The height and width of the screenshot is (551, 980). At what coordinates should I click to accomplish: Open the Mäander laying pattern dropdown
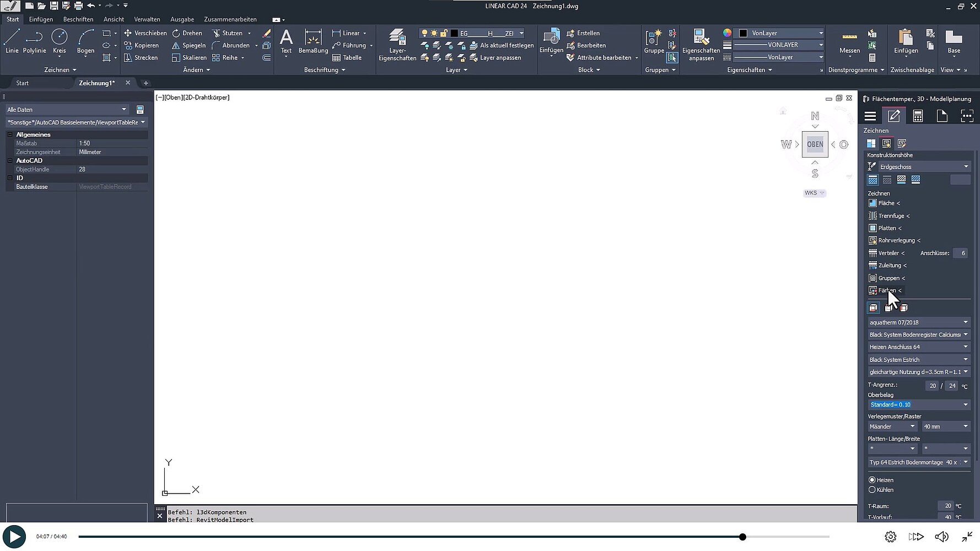click(891, 426)
